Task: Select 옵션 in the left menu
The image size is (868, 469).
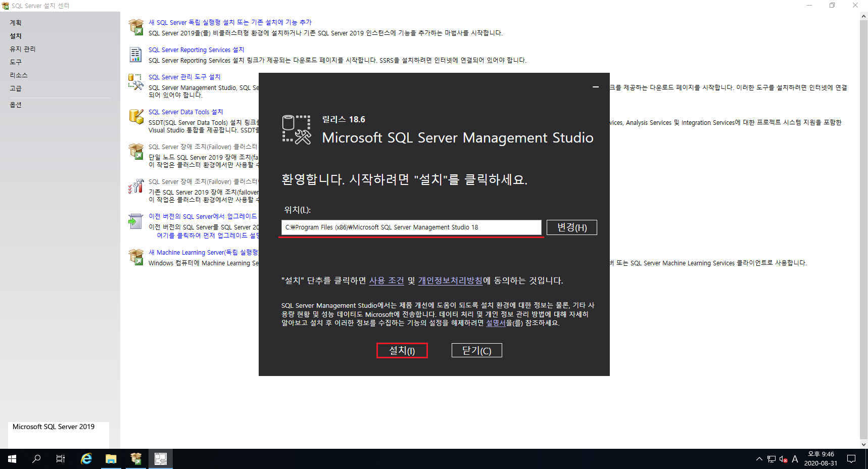Action: click(16, 105)
